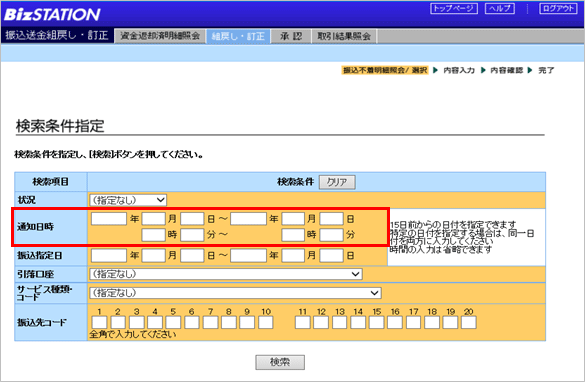
Task: Focus 通知日時 start day field
Action: (x=192, y=219)
